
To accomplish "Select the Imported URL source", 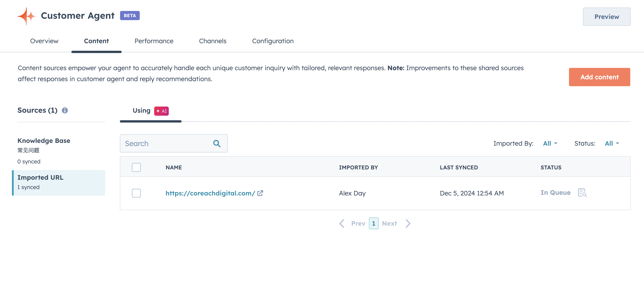I will tap(59, 183).
